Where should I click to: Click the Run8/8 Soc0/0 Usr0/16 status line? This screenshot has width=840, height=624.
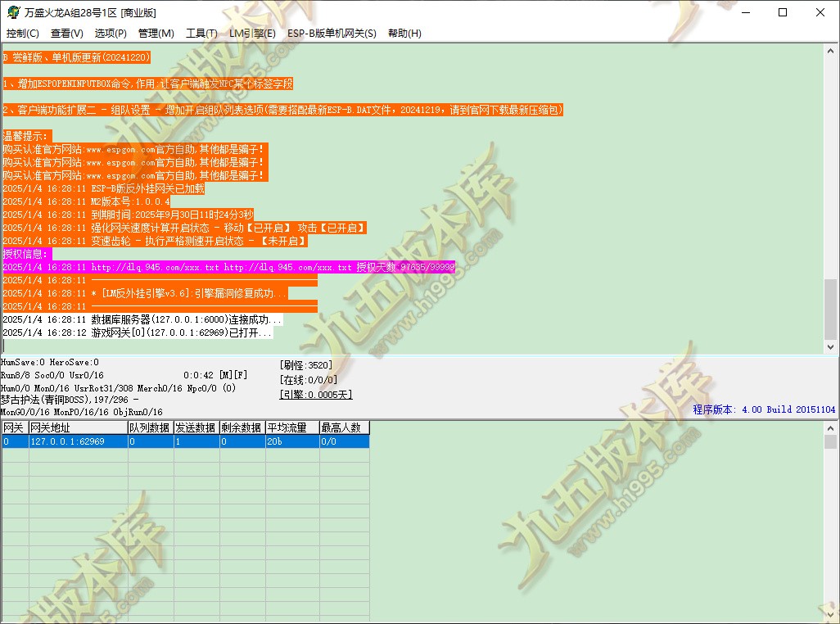pos(52,376)
